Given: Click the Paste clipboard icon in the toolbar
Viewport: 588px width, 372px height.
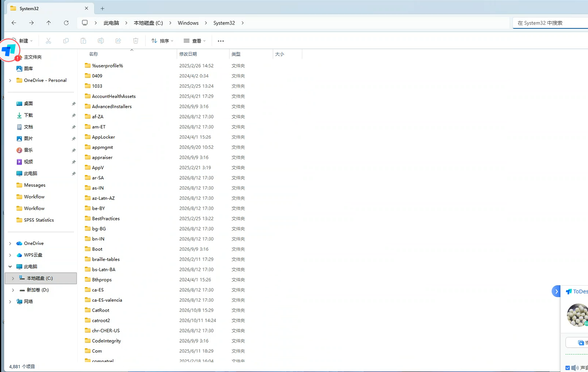Looking at the screenshot, I should [83, 41].
